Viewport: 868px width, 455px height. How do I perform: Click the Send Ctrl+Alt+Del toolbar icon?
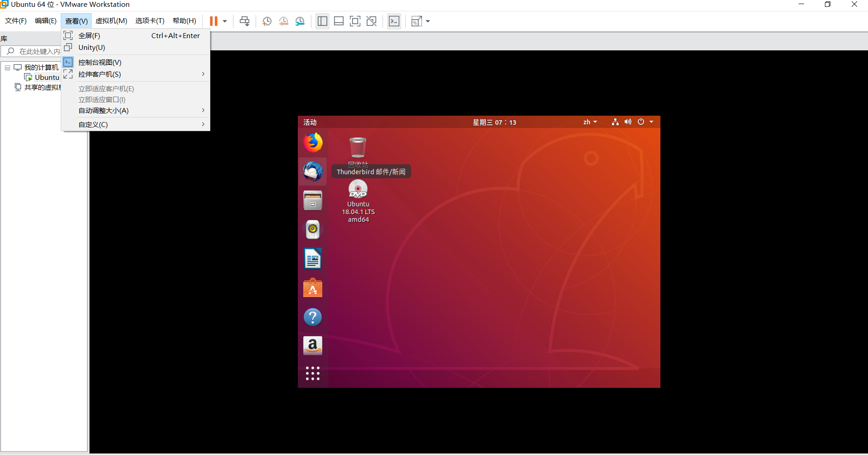[244, 21]
